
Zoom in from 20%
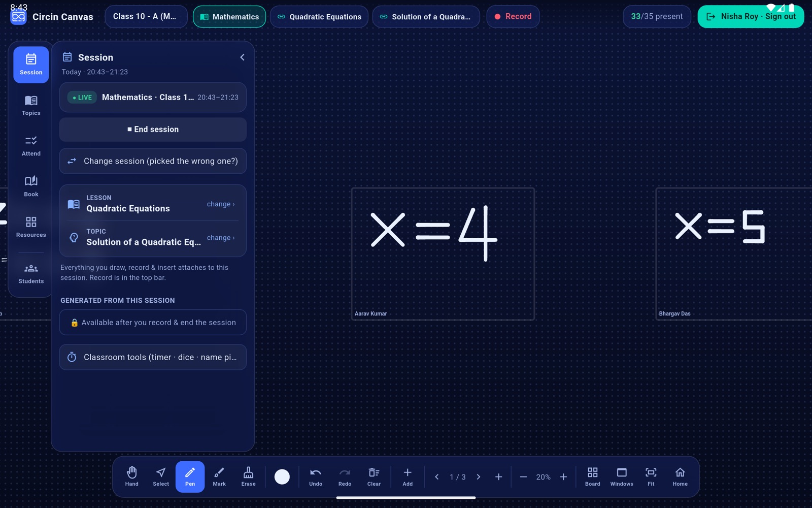563,477
